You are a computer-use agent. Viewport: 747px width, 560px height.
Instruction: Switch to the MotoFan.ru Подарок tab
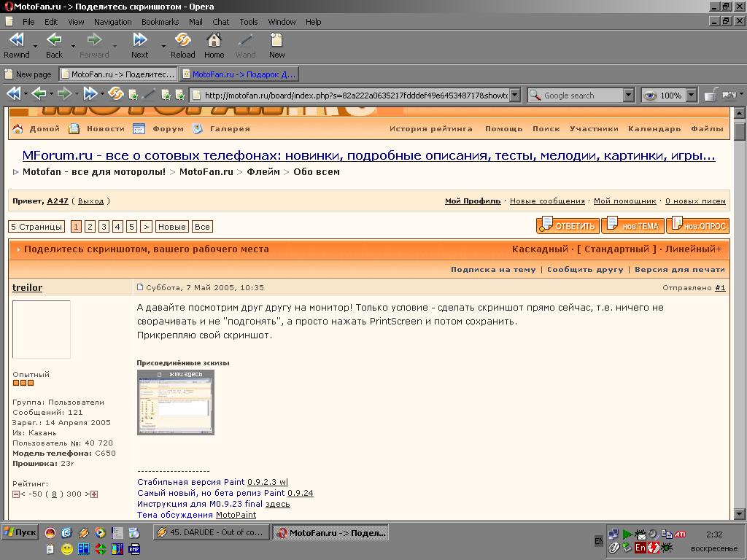239,74
